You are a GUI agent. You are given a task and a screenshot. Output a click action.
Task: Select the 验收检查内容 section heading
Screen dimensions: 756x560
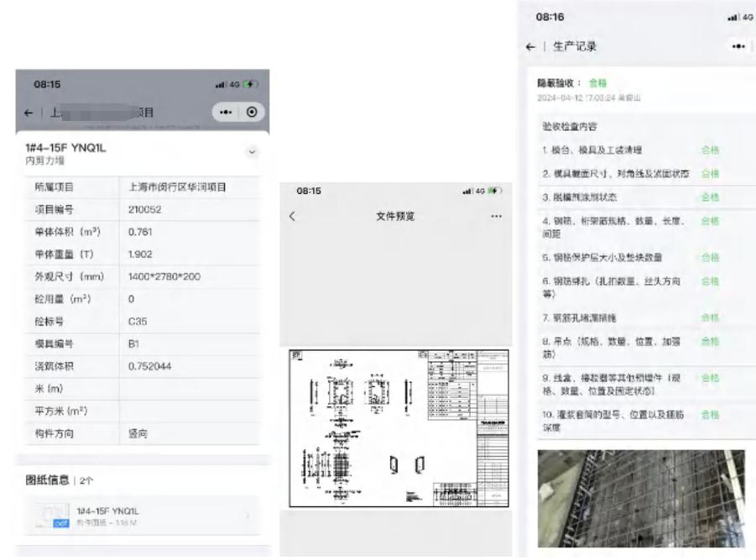coord(570,126)
